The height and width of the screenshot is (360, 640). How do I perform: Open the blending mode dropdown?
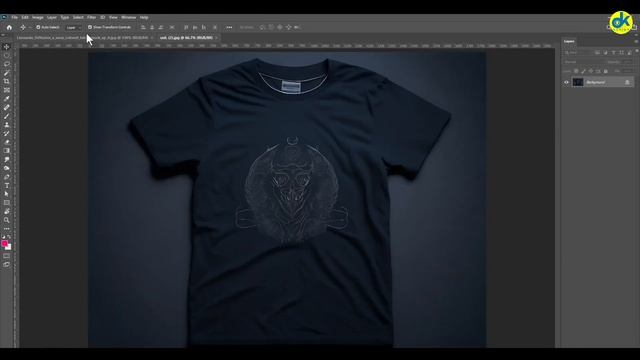click(x=582, y=62)
